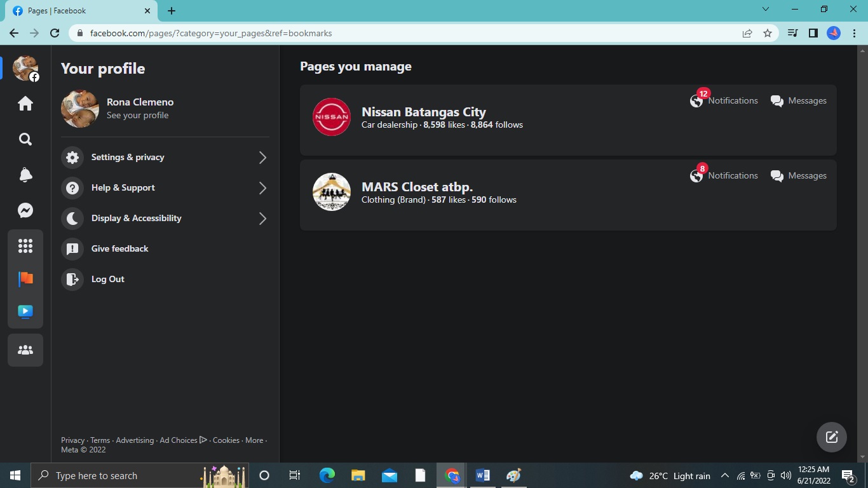
Task: Click the Give feedback exclamation icon
Action: 72,248
